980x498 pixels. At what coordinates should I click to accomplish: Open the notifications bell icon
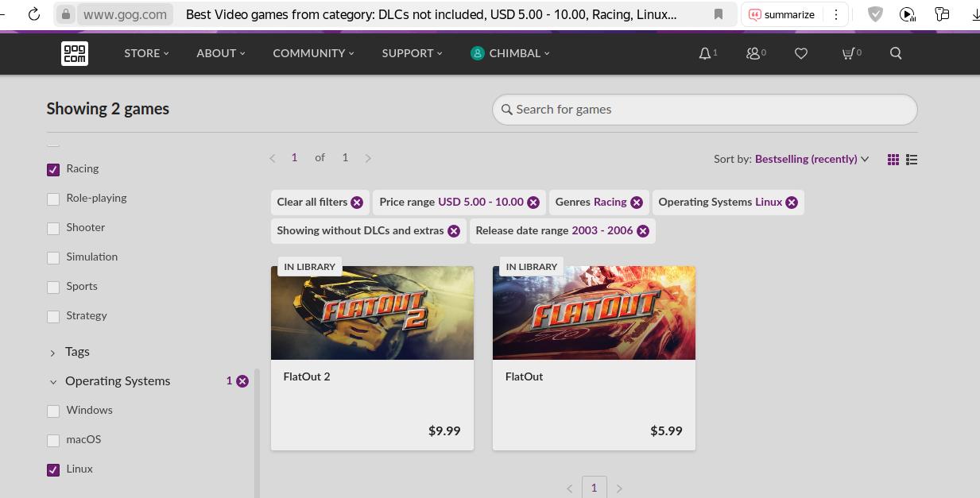(705, 53)
